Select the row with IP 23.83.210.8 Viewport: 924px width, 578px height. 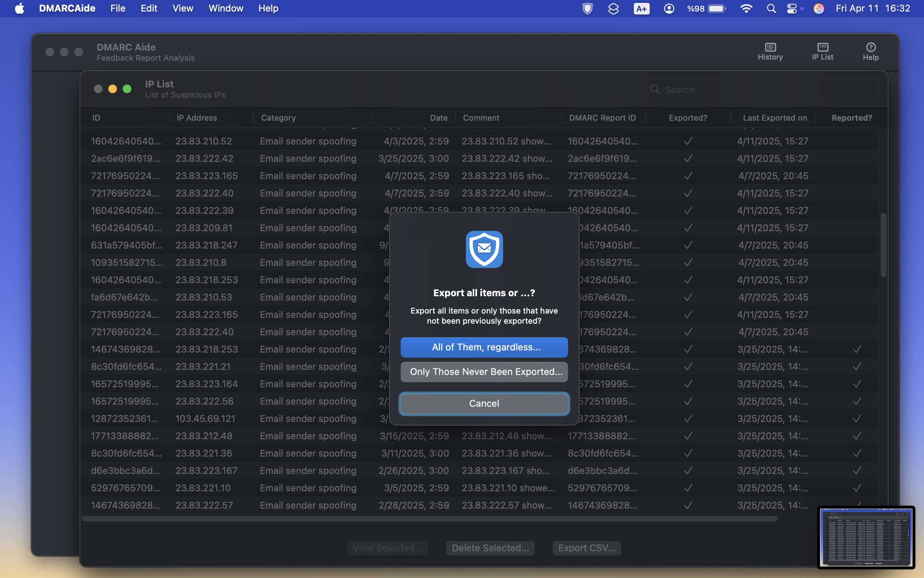click(x=479, y=263)
